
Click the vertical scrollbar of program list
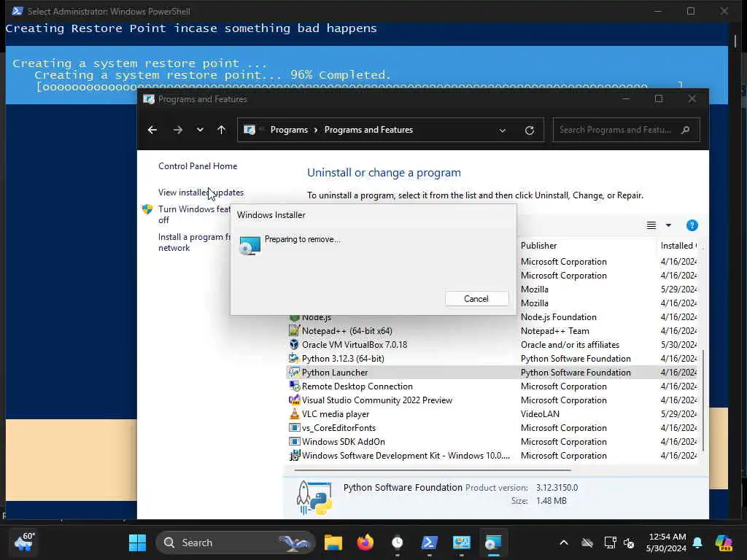pos(703,400)
